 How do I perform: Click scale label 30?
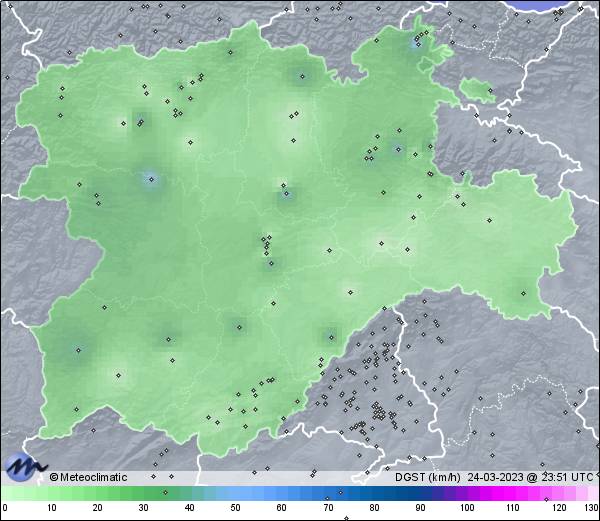[143, 508]
